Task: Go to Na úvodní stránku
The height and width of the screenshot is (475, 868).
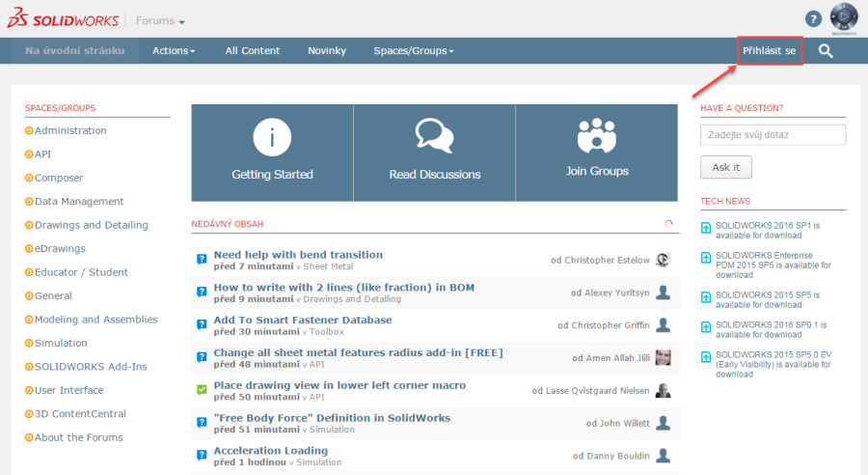Action: 74,51
